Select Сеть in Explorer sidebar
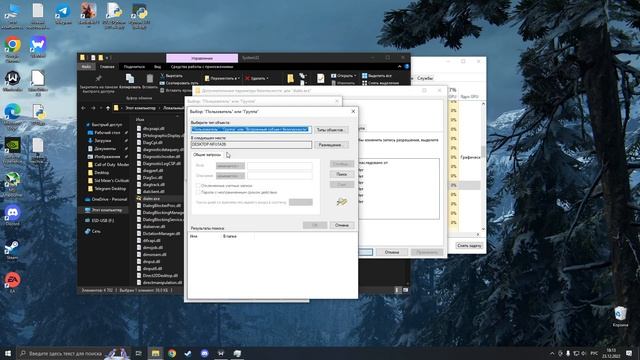 point(93,231)
